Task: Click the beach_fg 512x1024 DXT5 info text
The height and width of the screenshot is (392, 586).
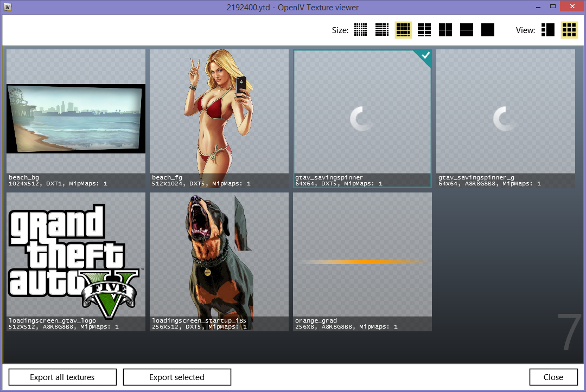Action: [x=201, y=184]
